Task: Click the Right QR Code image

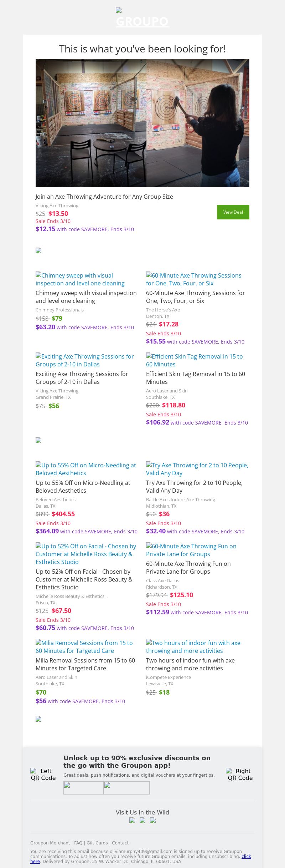Action: (240, 775)
